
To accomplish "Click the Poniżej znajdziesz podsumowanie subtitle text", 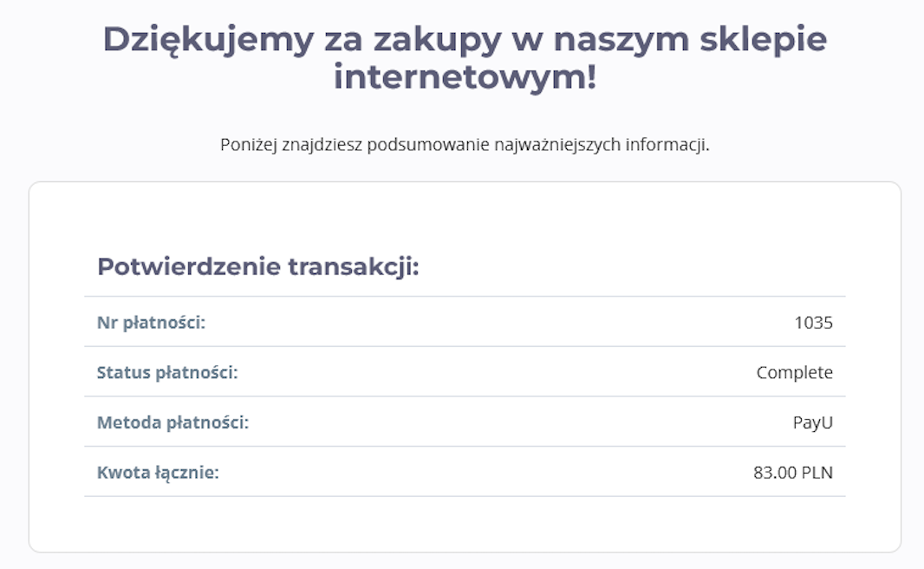I will [x=465, y=145].
